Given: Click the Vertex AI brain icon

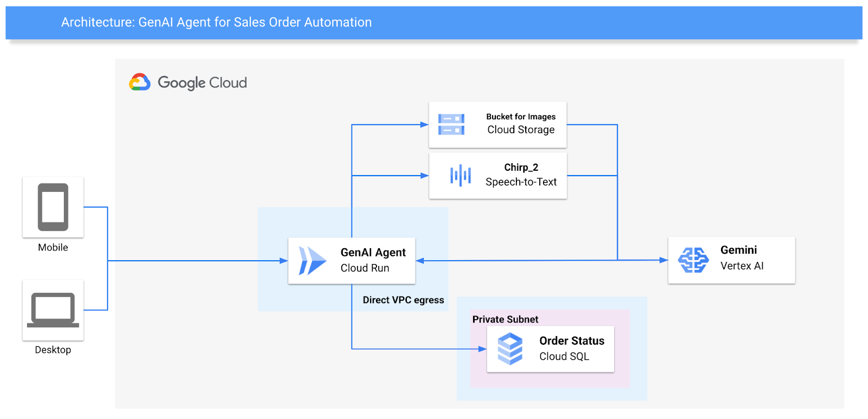Looking at the screenshot, I should 693,260.
